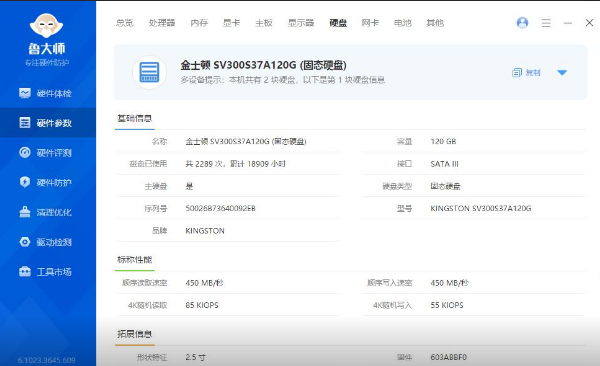The height and width of the screenshot is (366, 600).
Task: Click the 鲁大师 mascot logo
Action: point(46,26)
